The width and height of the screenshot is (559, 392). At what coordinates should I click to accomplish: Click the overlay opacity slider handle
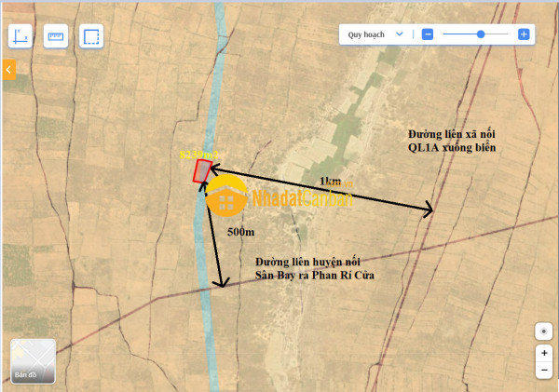click(480, 34)
